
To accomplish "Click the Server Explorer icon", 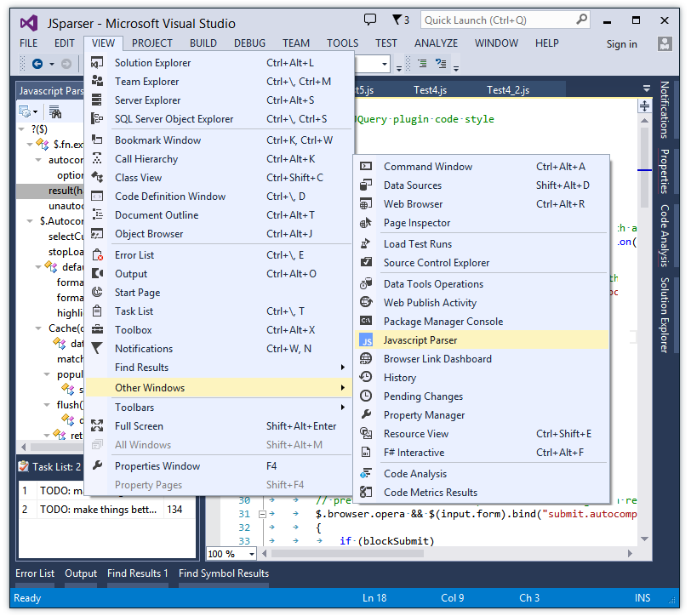I will [x=97, y=100].
